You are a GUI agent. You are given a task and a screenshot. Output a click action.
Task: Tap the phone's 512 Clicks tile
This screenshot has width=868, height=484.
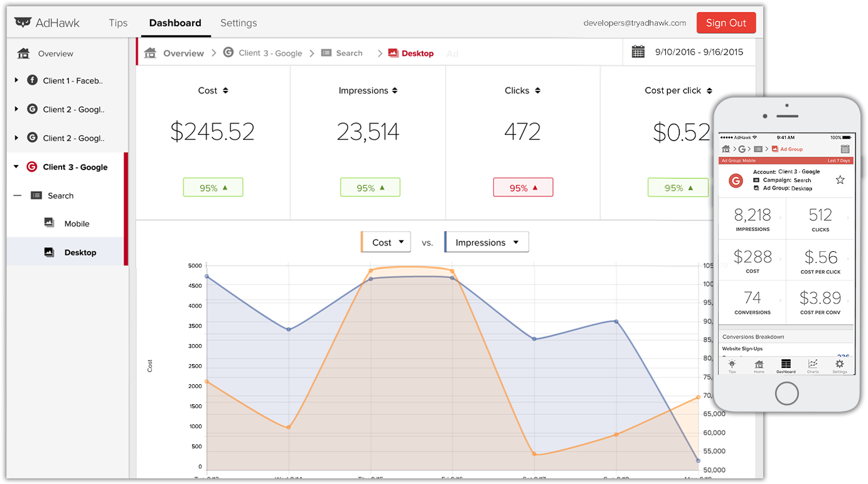click(820, 218)
